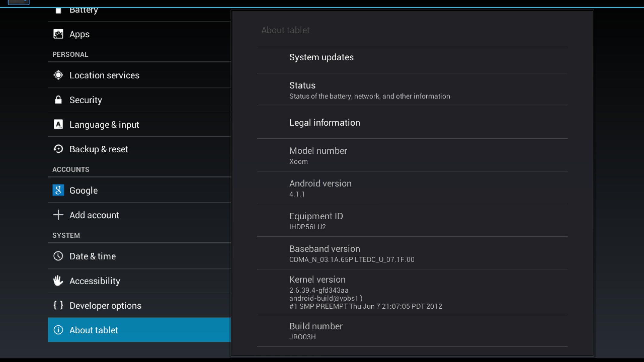Click the Backup & reset icon

coord(58,149)
